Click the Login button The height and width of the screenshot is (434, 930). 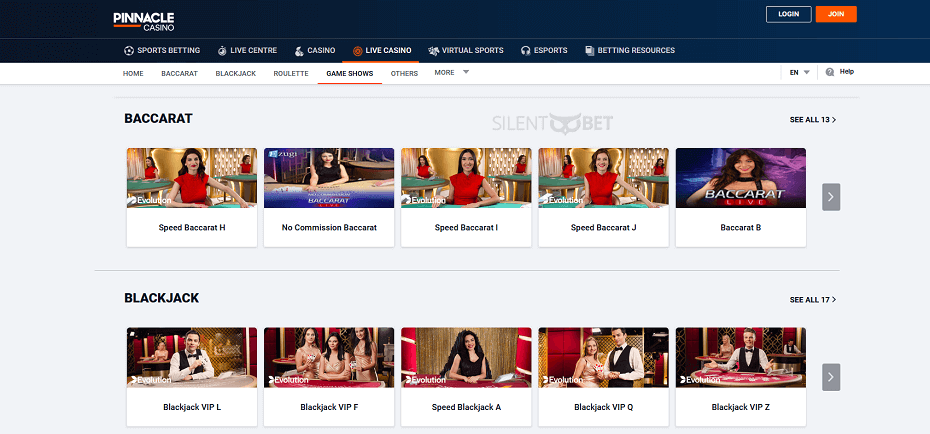coord(788,14)
